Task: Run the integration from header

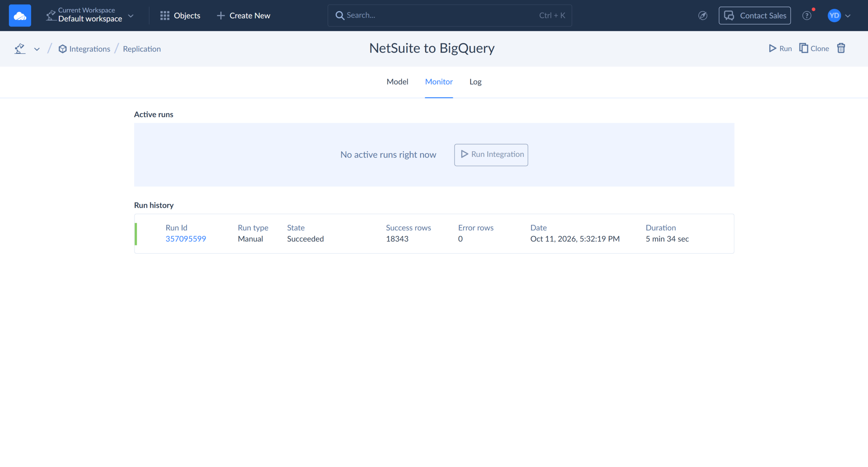Action: 780,48
